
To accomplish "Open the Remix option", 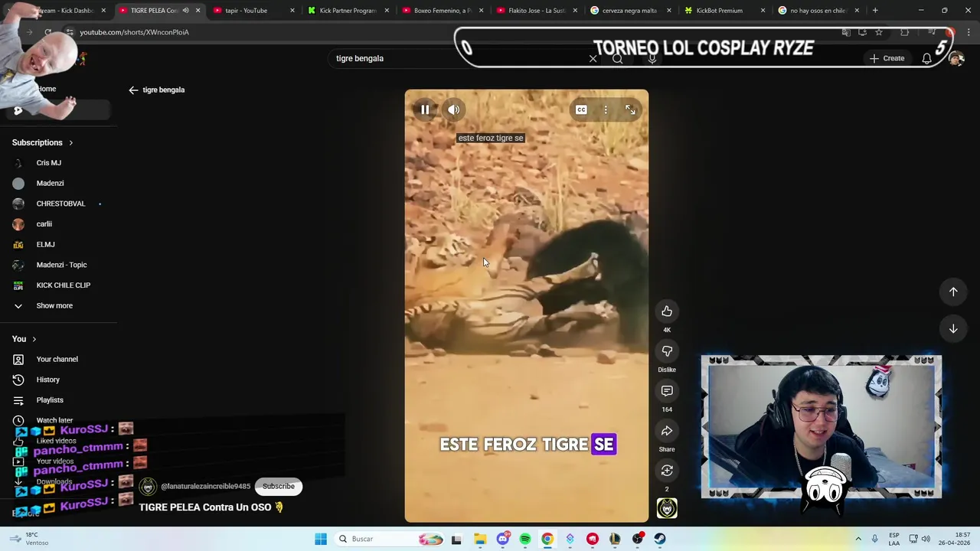I will point(667,471).
